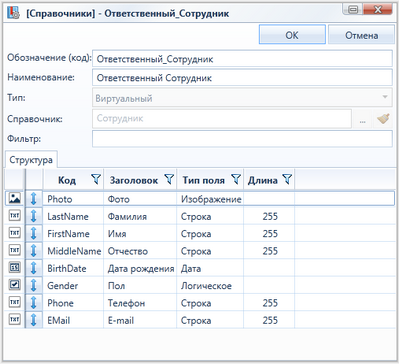Click the ellipsis browse button for Справочник
The image size is (399, 364).
point(363,119)
